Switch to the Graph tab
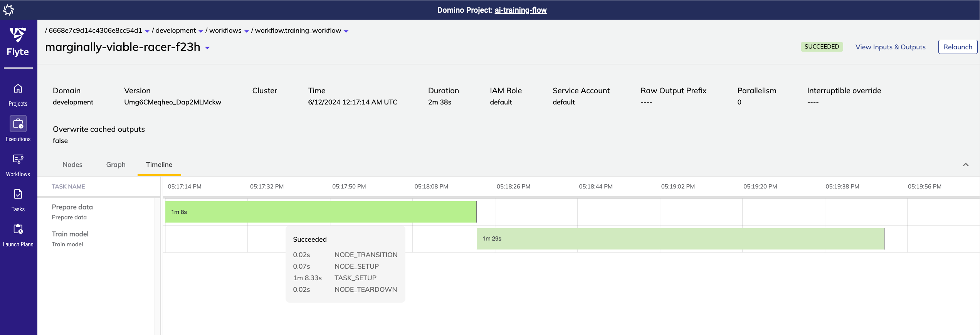This screenshot has width=980, height=335. 116,165
